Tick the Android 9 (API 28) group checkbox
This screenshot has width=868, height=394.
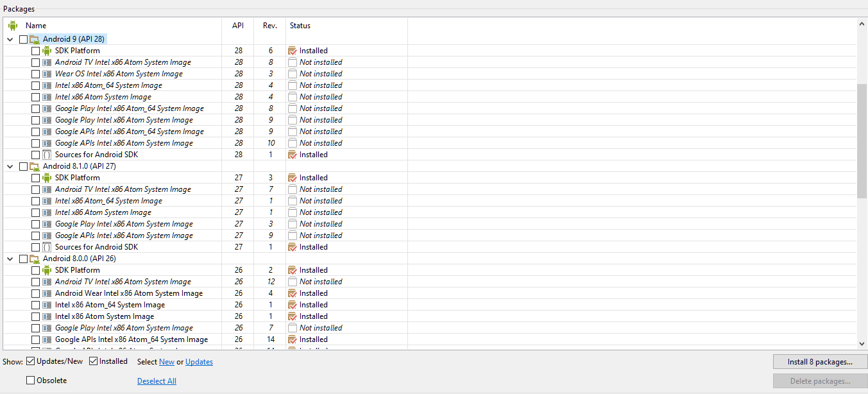tap(24, 39)
